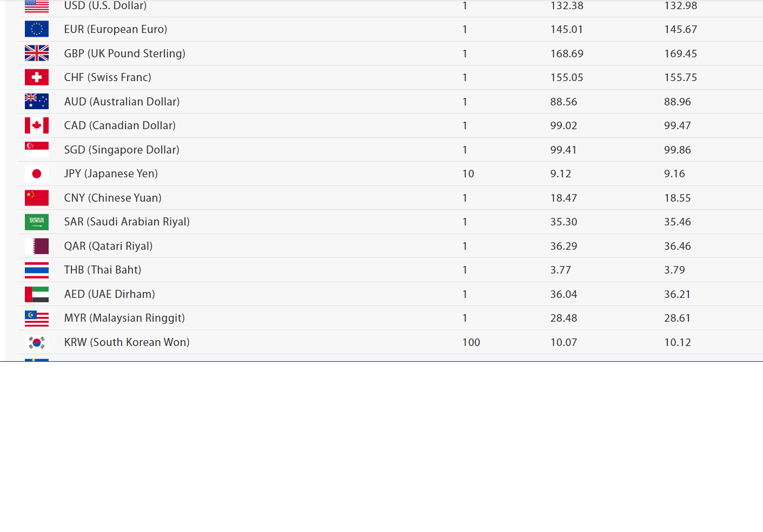Click the Saudi Arabian flag icon
This screenshot has height=532, width=763.
(37, 222)
